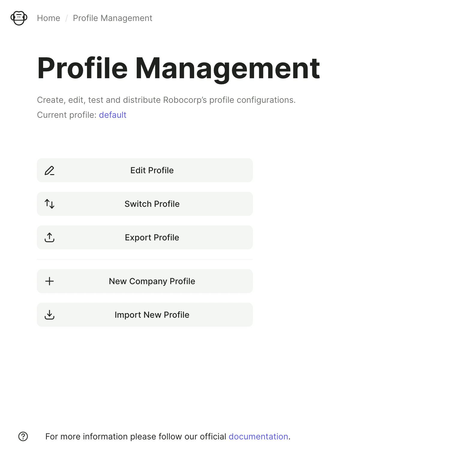Open the Edit Profile button label
476x458 pixels.
click(152, 170)
